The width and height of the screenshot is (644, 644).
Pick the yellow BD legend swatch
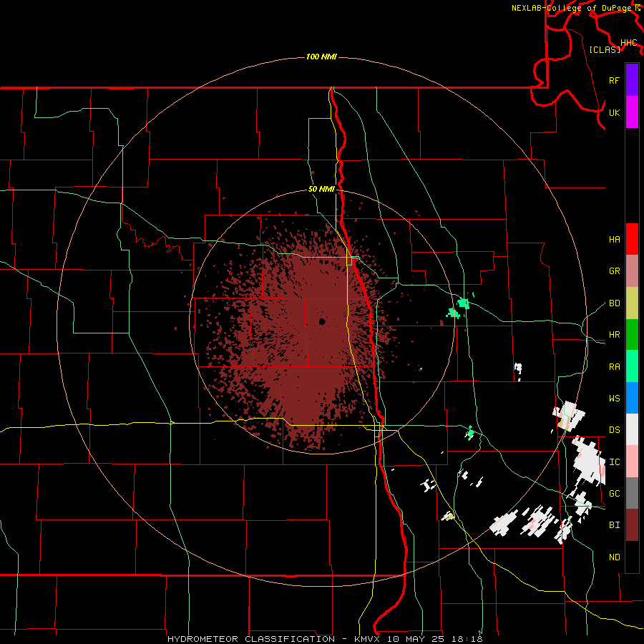(x=632, y=303)
